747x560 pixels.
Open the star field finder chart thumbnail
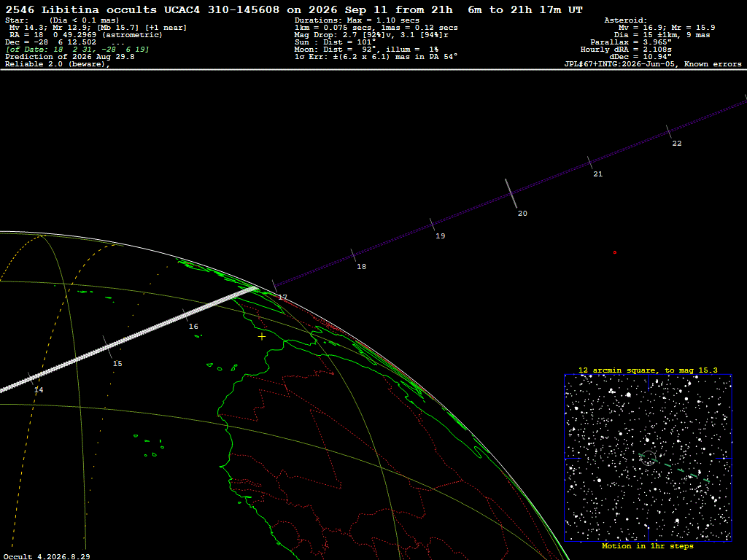(648, 458)
